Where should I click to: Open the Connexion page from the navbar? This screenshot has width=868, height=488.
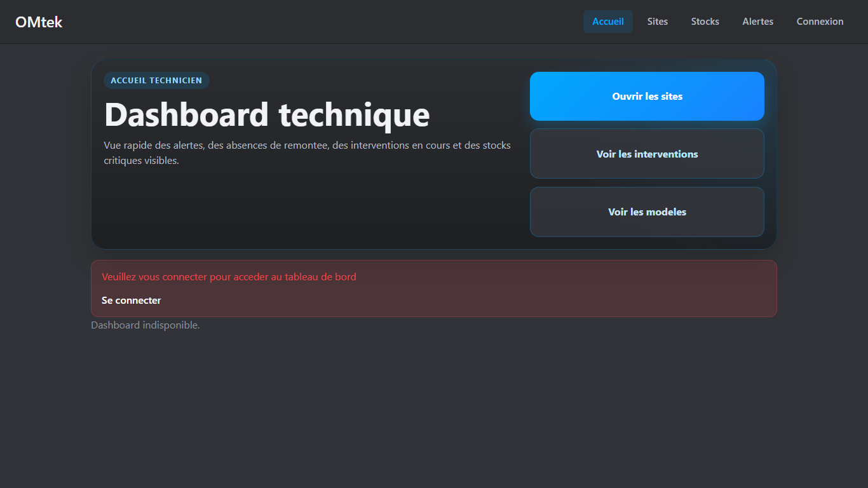pyautogui.click(x=820, y=22)
